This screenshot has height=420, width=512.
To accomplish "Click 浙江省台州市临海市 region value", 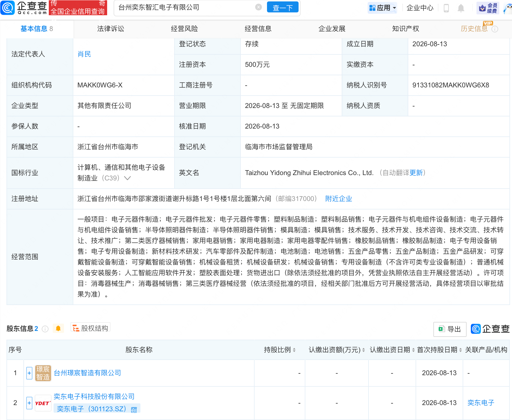I will [108, 147].
